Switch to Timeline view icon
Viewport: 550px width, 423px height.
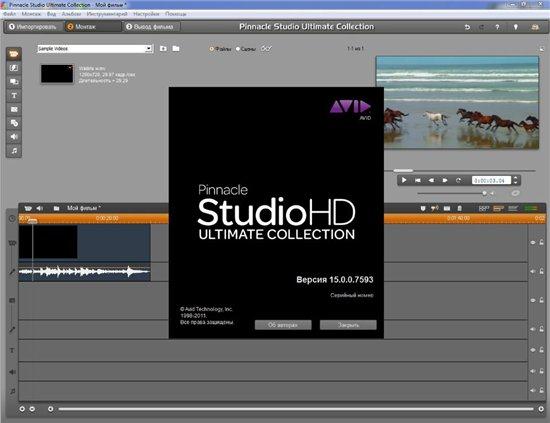pyautogui.click(x=498, y=208)
